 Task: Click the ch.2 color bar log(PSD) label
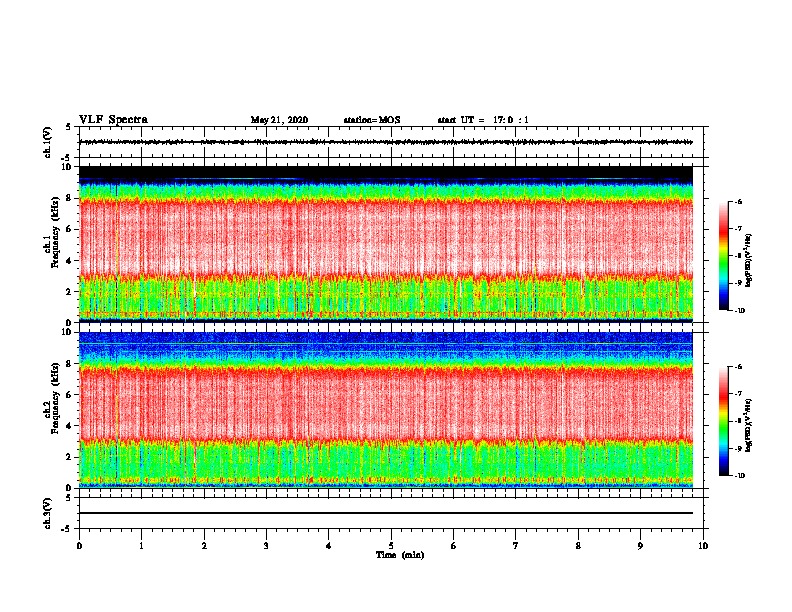coord(748,426)
